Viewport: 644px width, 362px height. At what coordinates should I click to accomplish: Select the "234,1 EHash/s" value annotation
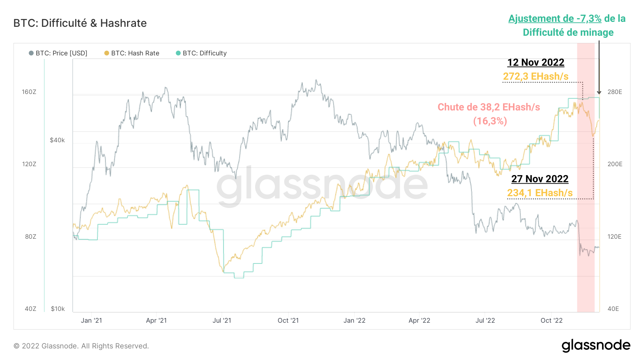[x=540, y=193]
